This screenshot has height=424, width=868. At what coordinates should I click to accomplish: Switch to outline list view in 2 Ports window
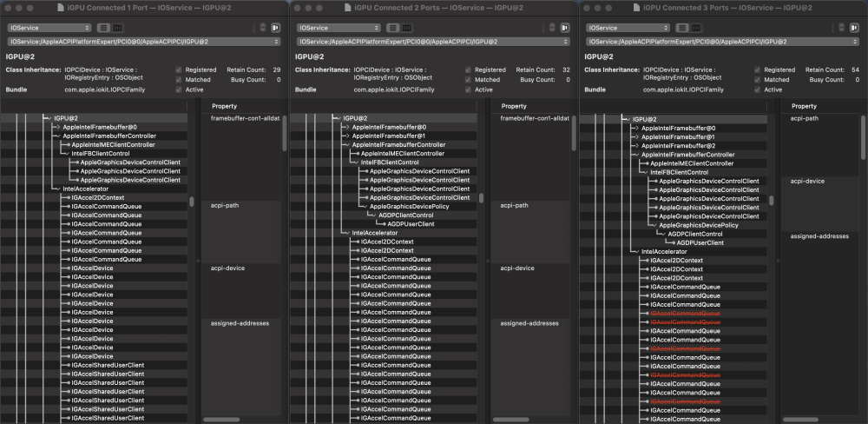pos(393,28)
